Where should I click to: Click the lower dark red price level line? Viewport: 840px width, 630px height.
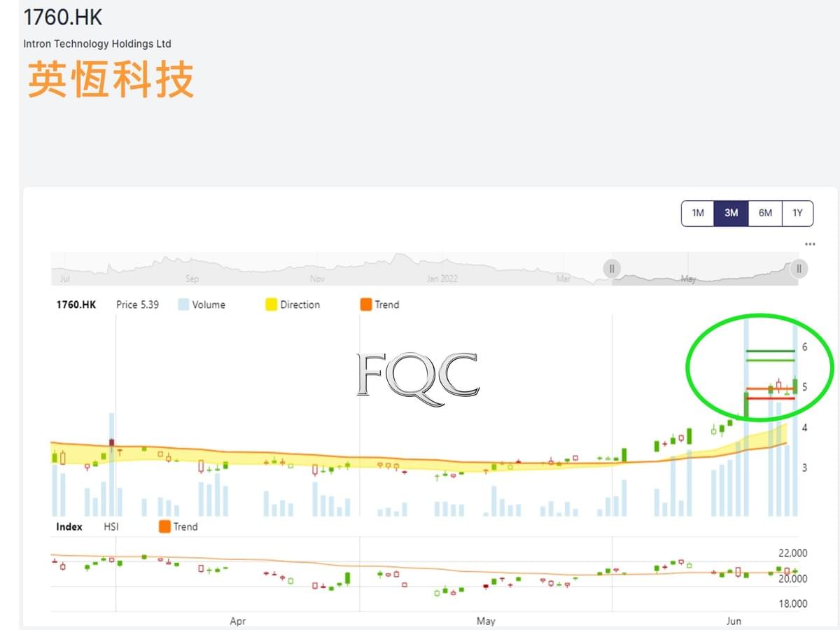pyautogui.click(x=770, y=398)
